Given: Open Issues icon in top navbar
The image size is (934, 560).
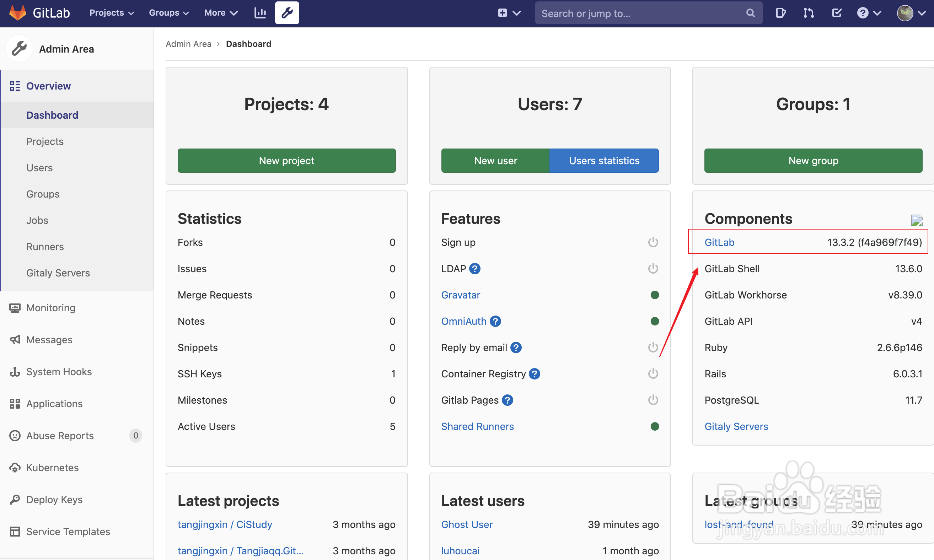Looking at the screenshot, I should [x=780, y=13].
